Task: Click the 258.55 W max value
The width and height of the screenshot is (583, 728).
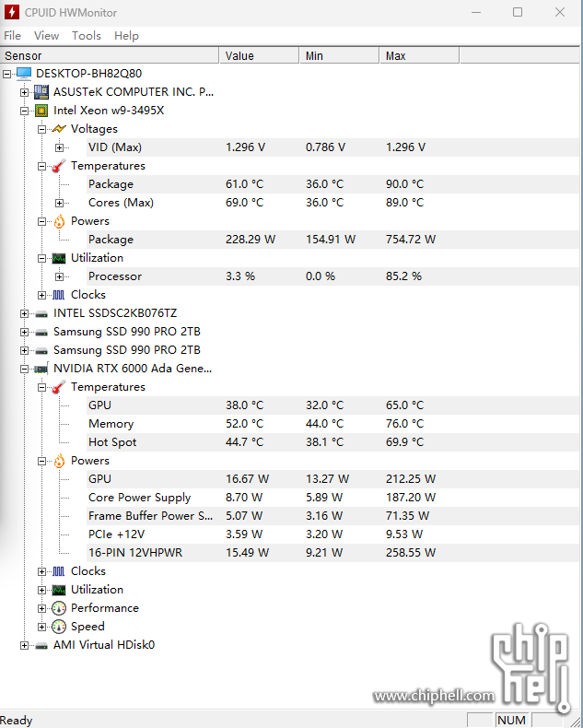Action: click(411, 553)
